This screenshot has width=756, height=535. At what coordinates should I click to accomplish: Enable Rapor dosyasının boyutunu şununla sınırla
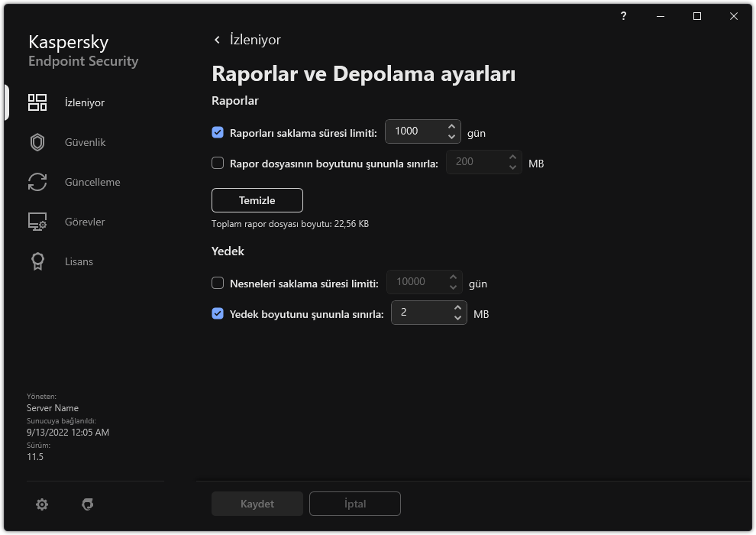coord(218,163)
